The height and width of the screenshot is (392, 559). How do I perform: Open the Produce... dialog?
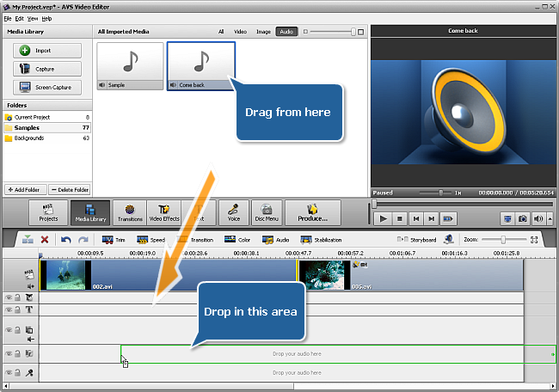(x=313, y=212)
